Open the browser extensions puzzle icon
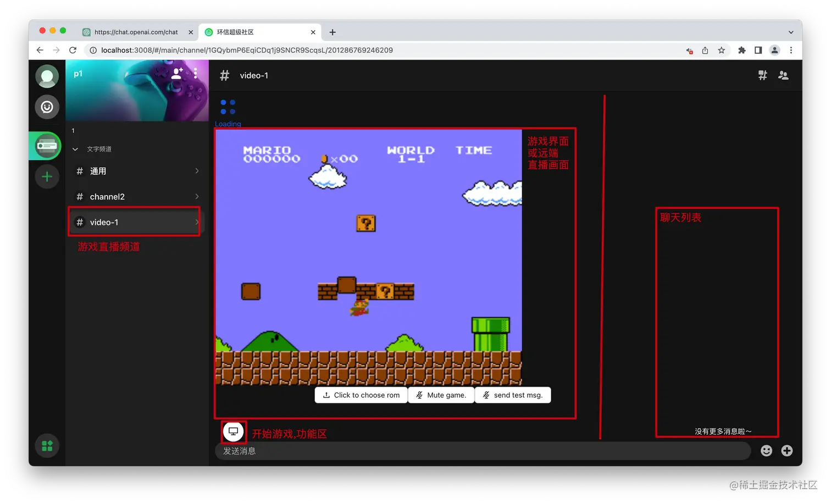 point(742,50)
